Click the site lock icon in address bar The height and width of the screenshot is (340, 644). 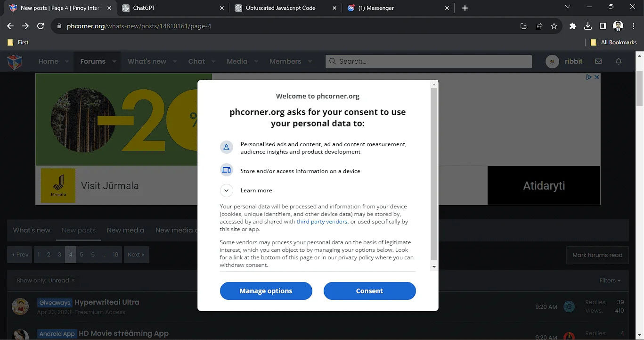point(59,26)
